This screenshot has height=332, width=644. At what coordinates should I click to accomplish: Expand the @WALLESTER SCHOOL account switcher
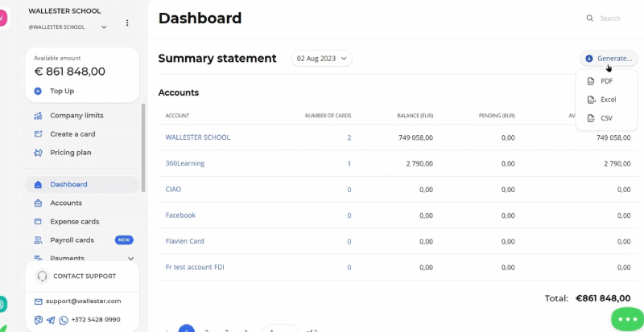click(103, 27)
